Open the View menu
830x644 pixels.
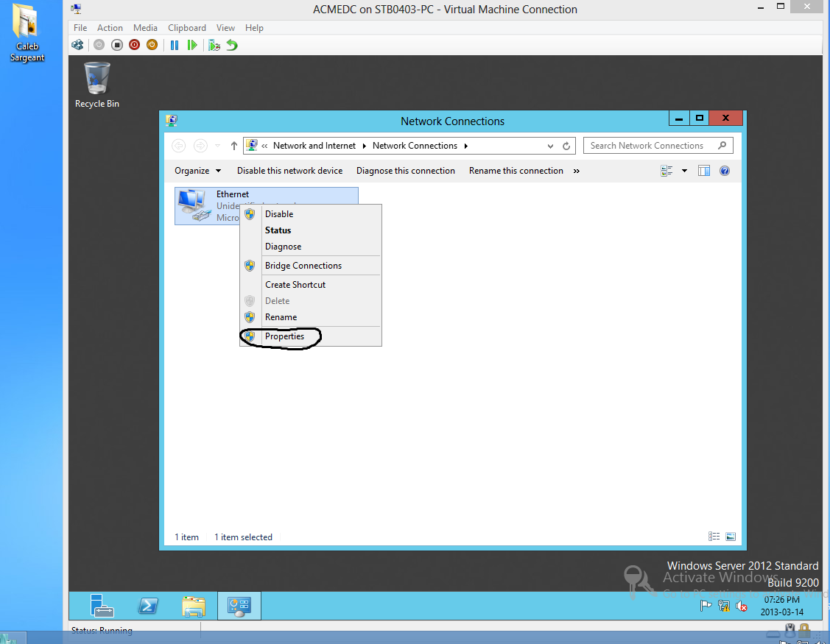pyautogui.click(x=225, y=27)
